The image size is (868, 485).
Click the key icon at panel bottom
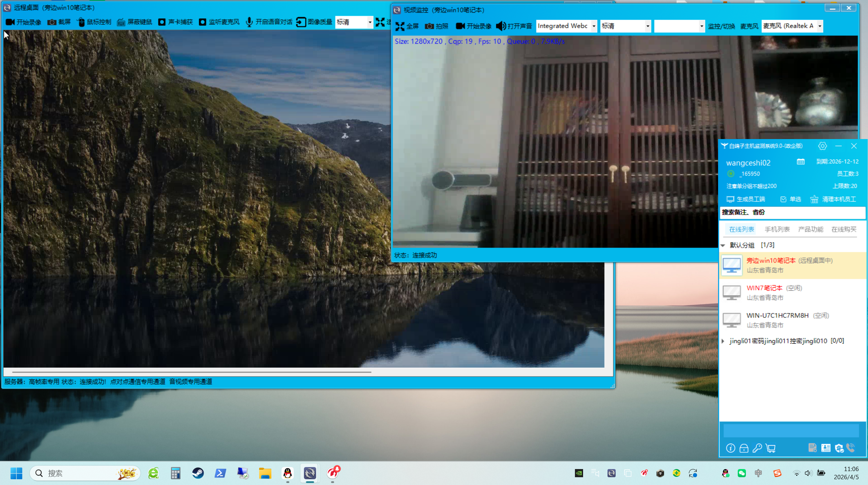[x=757, y=448]
